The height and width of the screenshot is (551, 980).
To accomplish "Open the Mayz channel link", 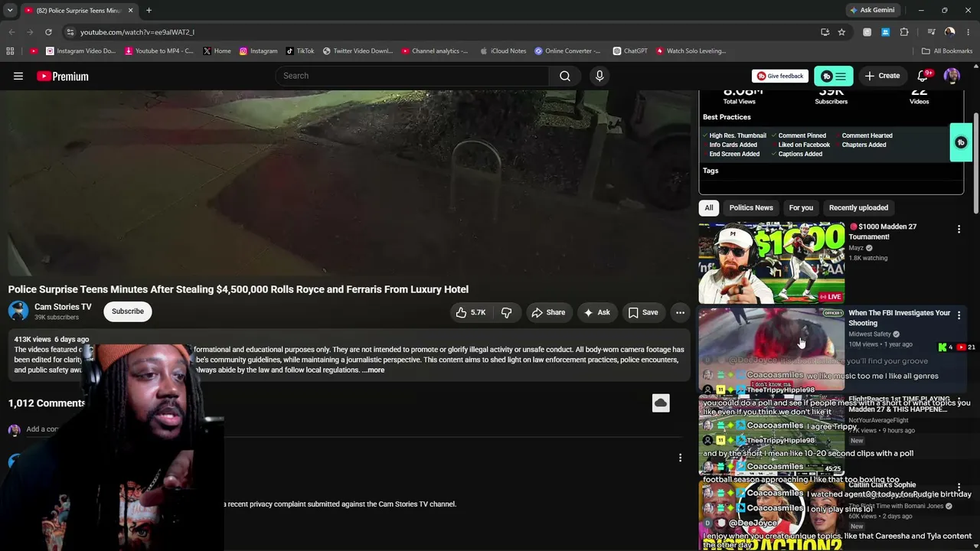I will click(856, 248).
